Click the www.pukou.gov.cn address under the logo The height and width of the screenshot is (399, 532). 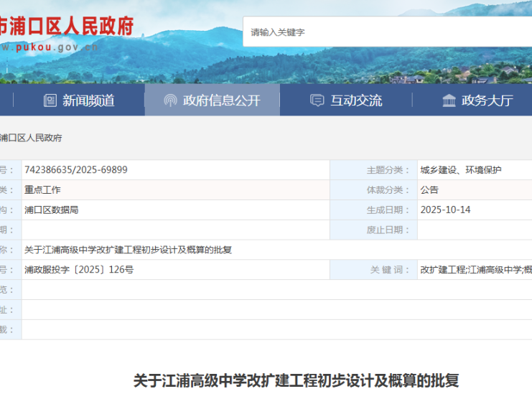(x=49, y=47)
